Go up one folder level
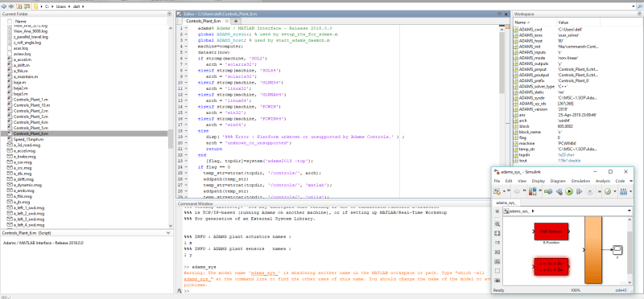The height and width of the screenshot is (299, 644). [19, 7]
